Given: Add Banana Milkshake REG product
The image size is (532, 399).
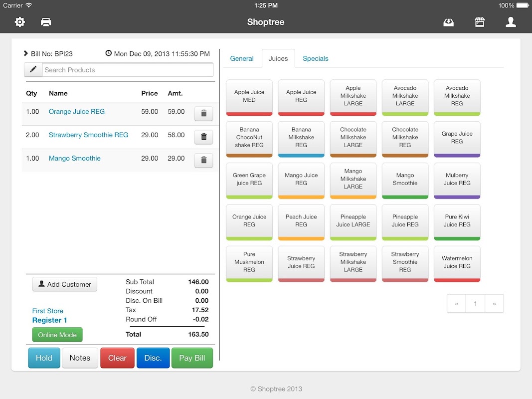Looking at the screenshot, I should coord(301,139).
